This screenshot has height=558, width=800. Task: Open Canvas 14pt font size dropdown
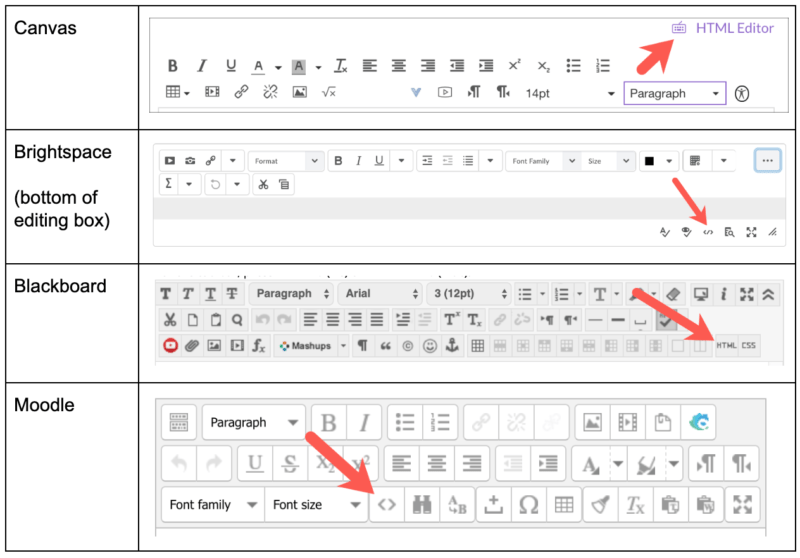570,94
